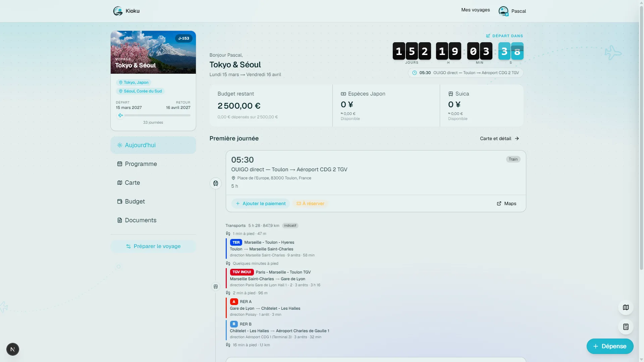Click the Place de l'Europe address text
Screen dimensions: 644x362
tap(274, 178)
